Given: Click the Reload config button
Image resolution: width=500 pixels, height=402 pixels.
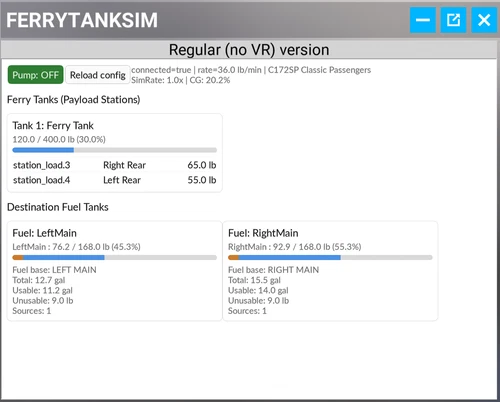Looking at the screenshot, I should pos(98,75).
